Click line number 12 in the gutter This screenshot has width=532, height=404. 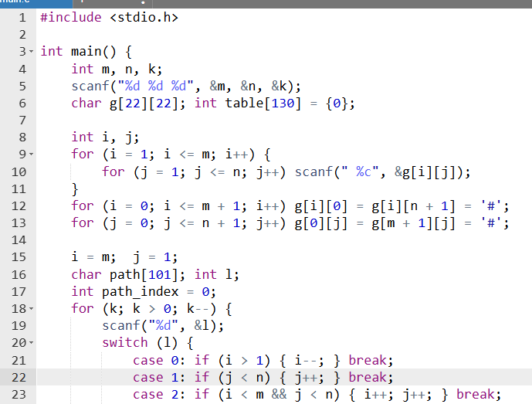pyautogui.click(x=19, y=205)
